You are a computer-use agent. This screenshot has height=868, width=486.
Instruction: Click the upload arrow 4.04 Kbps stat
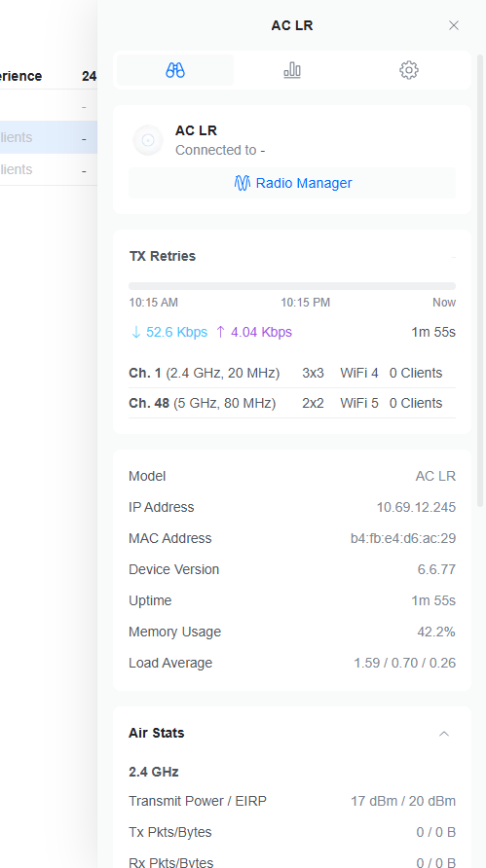point(254,332)
